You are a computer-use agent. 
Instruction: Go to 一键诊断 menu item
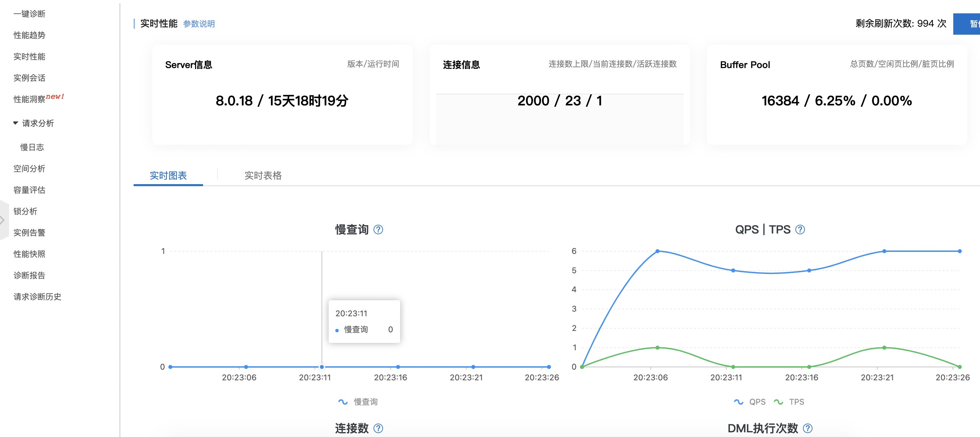coord(29,14)
